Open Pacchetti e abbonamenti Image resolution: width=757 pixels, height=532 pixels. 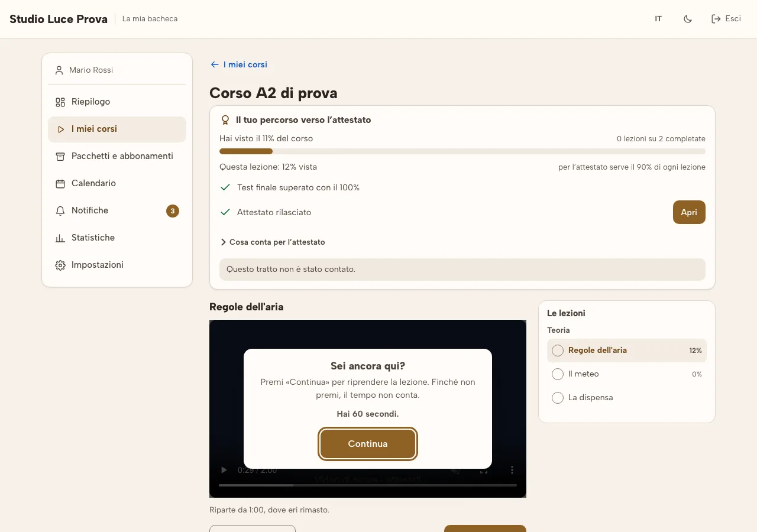117,156
